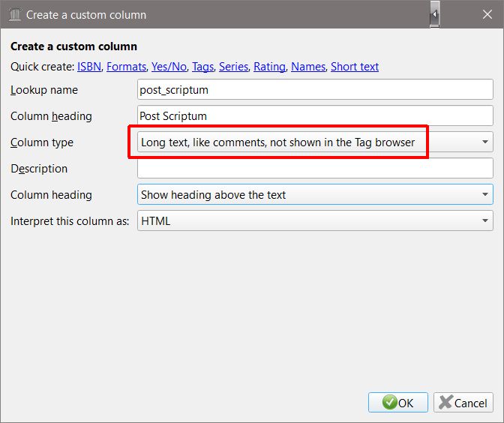Viewport: 504px width, 423px height.
Task: Click the empty Description field
Action: tap(315, 168)
